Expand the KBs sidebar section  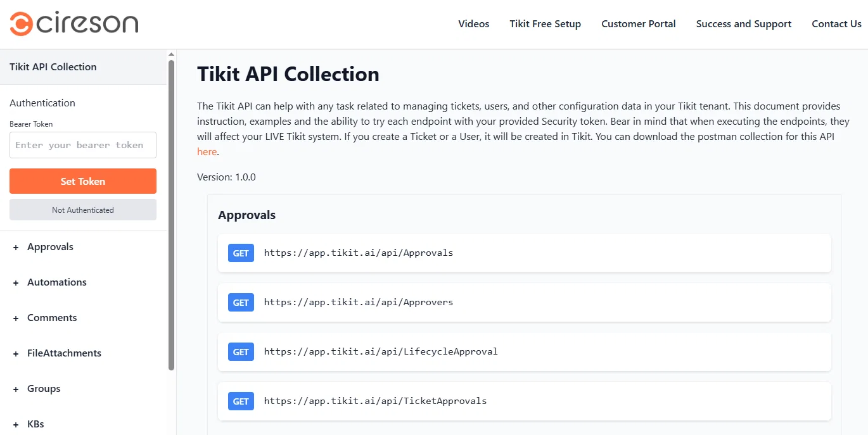pyautogui.click(x=29, y=424)
